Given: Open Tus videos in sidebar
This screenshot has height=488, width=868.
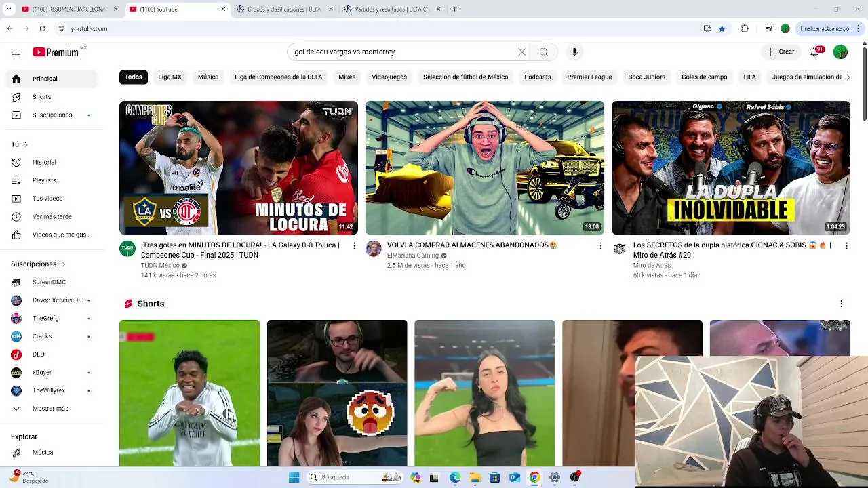Looking at the screenshot, I should click(53, 199).
